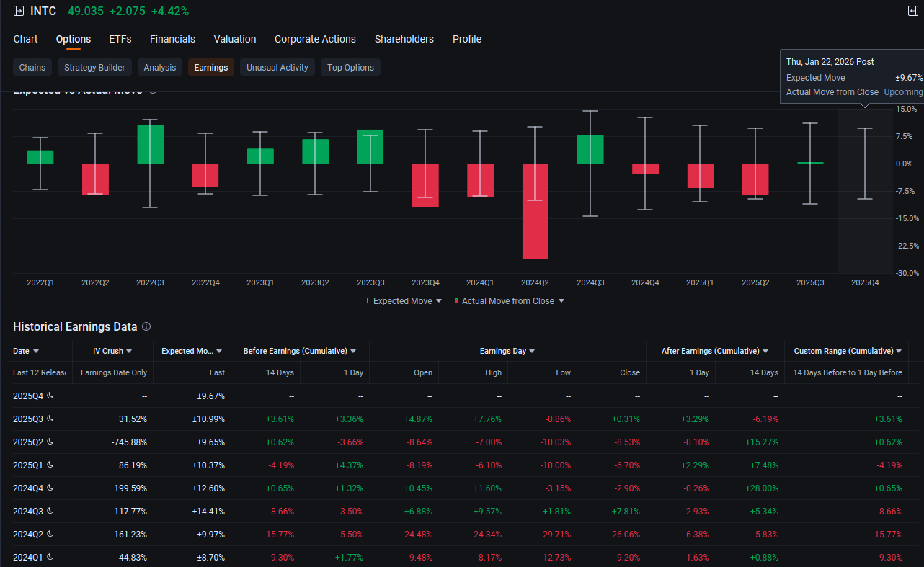The height and width of the screenshot is (567, 924).
Task: View the Shareholders tab
Action: click(x=404, y=39)
